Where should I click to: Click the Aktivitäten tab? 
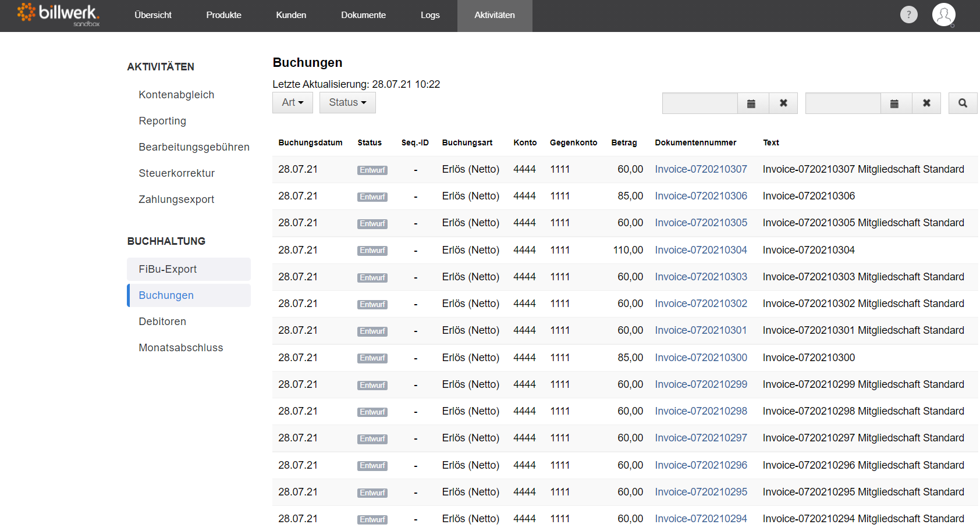point(495,15)
